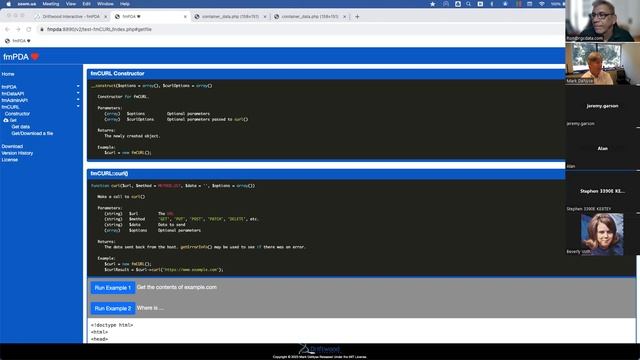This screenshot has width=640, height=360.
Task: Click the '<!doctype html>' output line
Action: 112,325
